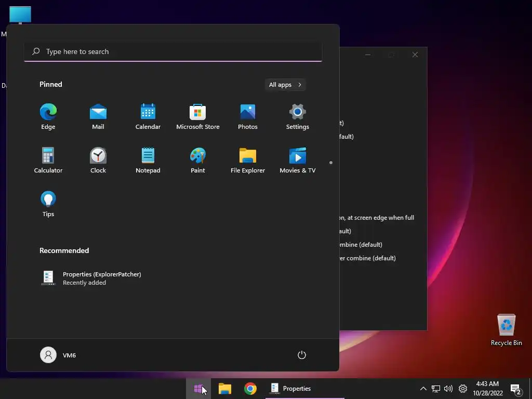The image size is (532, 399).
Task: Open Paint
Action: (198, 161)
